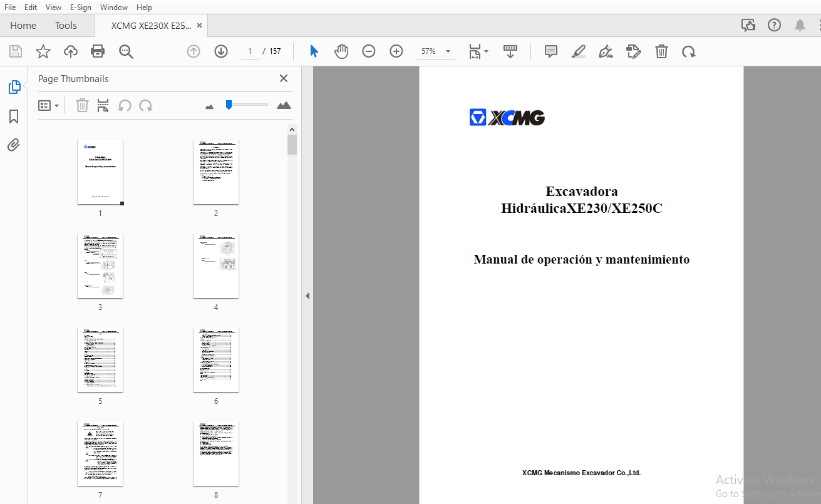Select page 6 thumbnail

coord(216,359)
